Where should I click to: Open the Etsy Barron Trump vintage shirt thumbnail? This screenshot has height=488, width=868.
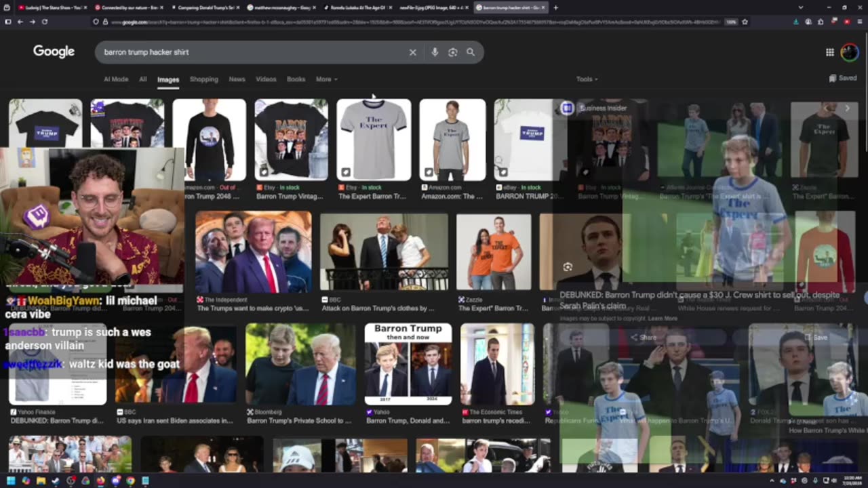coord(291,140)
